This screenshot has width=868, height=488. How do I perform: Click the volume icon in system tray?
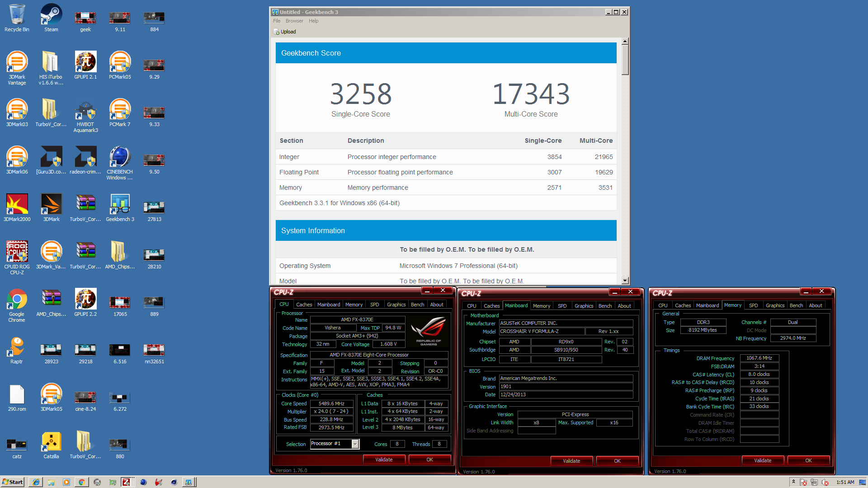coord(825,482)
